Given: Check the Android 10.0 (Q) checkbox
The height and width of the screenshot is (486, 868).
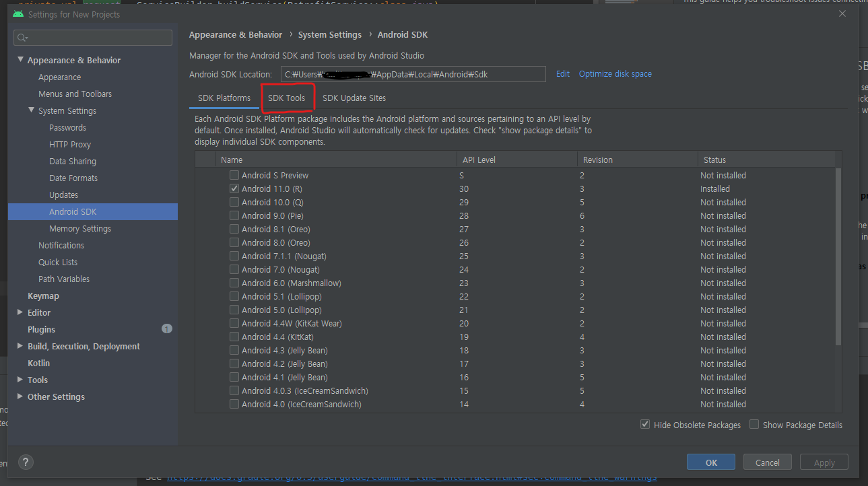Looking at the screenshot, I should 234,202.
